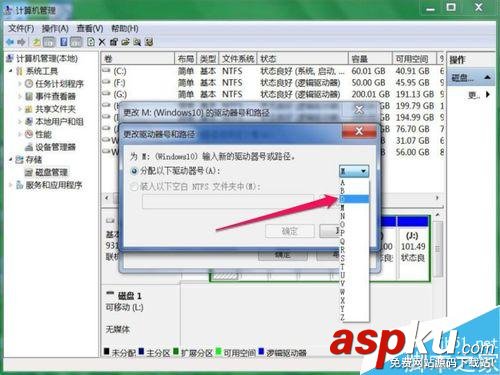Screen dimensions: 500x375
Task: Toggle the show/hide action pane icon
Action: point(76,42)
